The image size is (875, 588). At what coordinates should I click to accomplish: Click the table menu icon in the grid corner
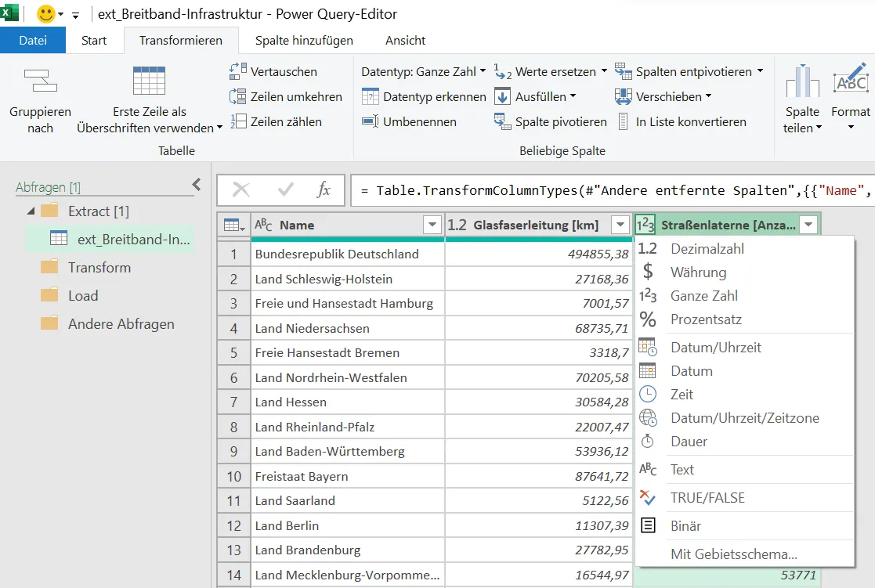click(x=233, y=225)
